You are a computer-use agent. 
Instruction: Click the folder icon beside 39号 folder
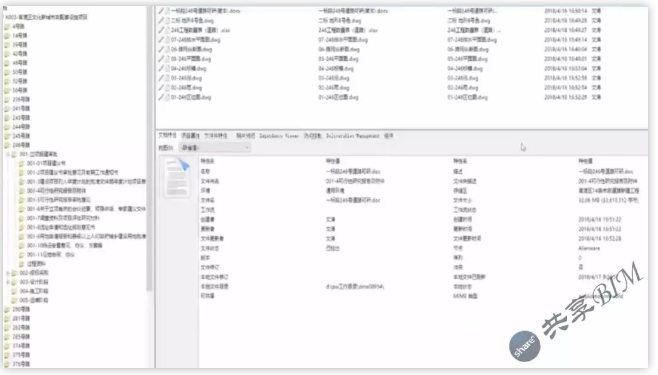(x=7, y=45)
